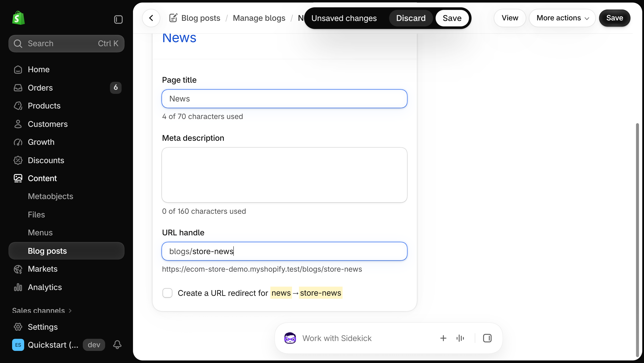Open More actions dropdown
Image resolution: width=644 pixels, height=363 pixels.
pos(562,18)
